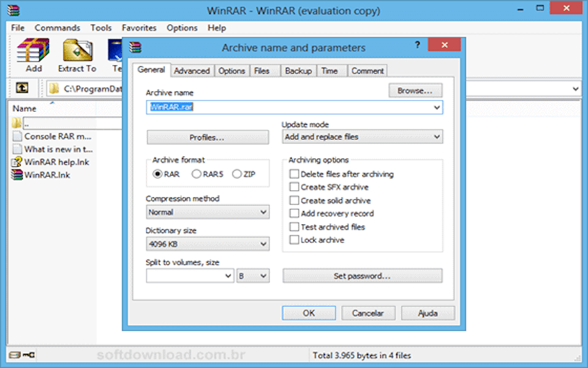Open the Dictionary size dropdown
This screenshot has width=588, height=368.
(208, 244)
